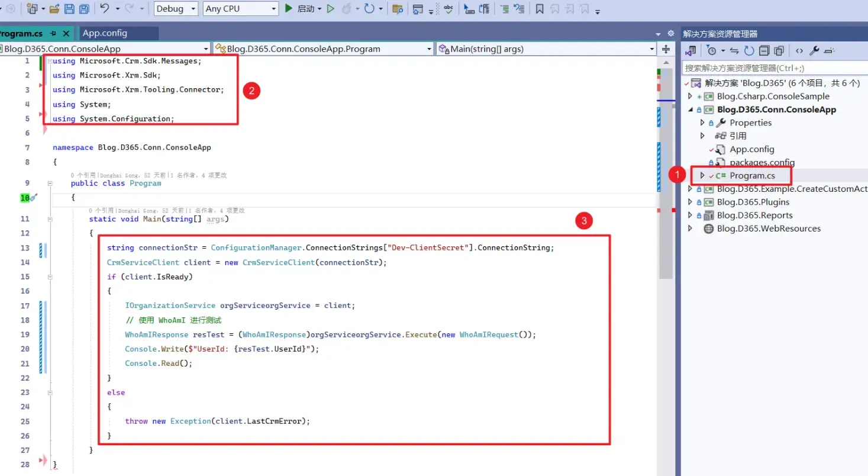Open Properties wrench icon in Solution Explorer
The image size is (868, 476).
814,51
